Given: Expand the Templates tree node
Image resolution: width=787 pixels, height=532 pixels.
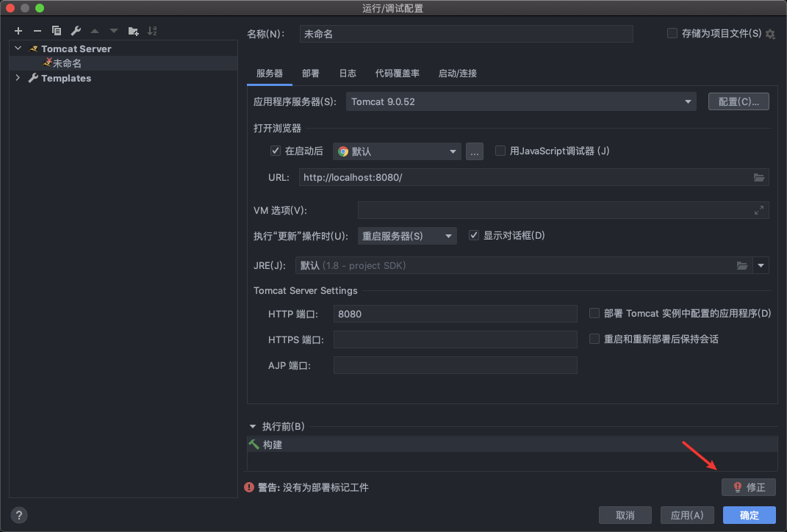Looking at the screenshot, I should point(18,78).
